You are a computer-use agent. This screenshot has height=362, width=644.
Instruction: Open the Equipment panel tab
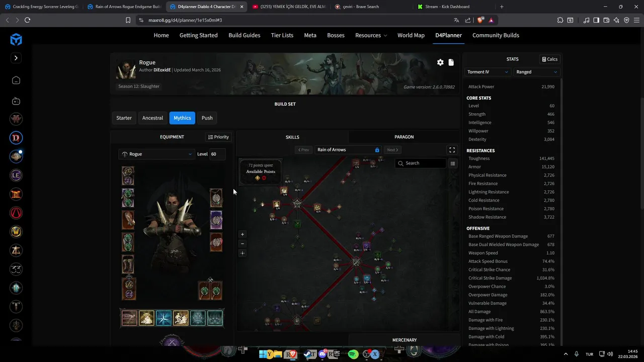tap(172, 137)
